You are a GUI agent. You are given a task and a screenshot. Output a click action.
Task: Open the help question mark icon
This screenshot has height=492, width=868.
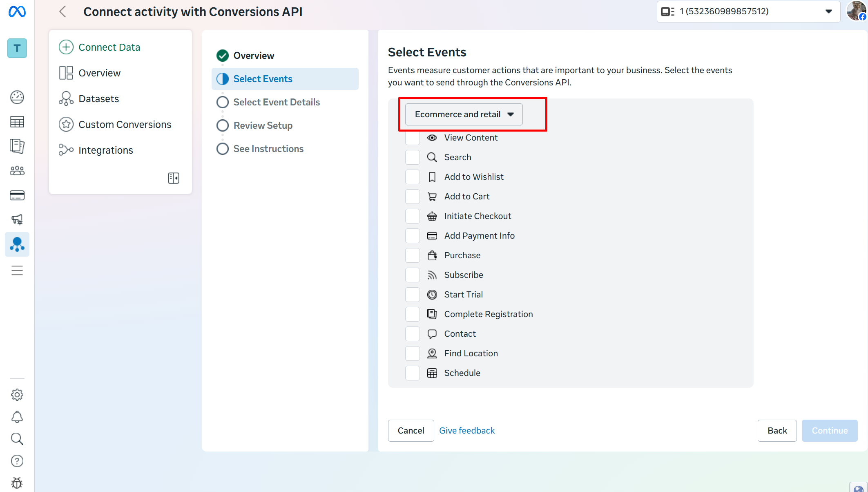point(17,461)
